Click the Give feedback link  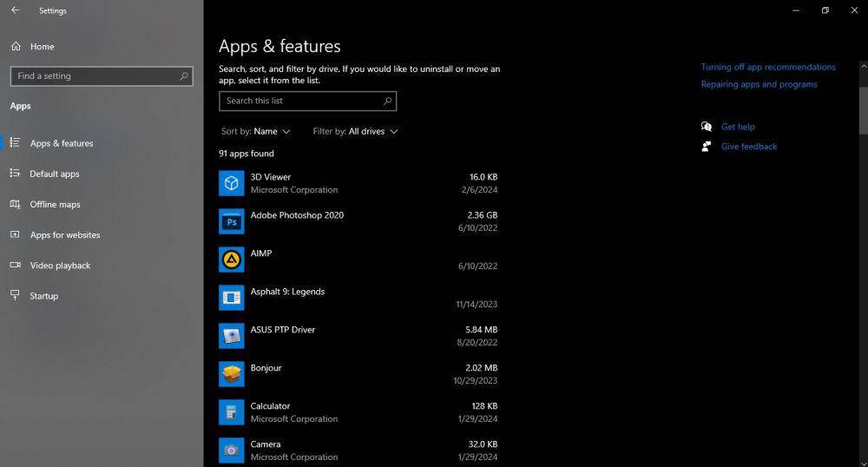748,147
